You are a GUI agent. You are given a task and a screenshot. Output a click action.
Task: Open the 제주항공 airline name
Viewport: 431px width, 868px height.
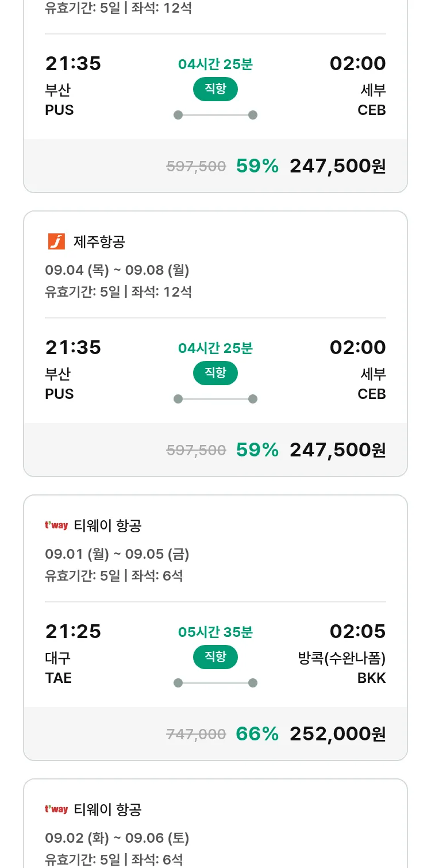(x=99, y=241)
